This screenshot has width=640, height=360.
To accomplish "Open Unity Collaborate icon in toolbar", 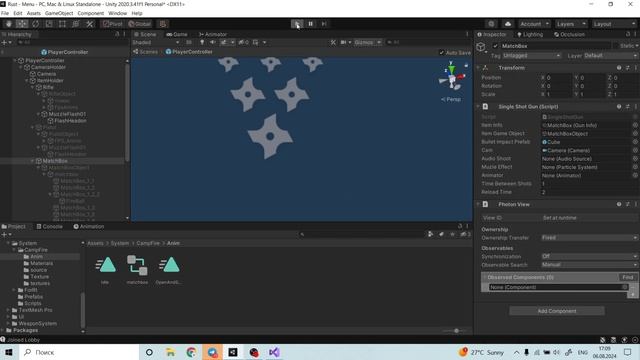I will click(491, 24).
